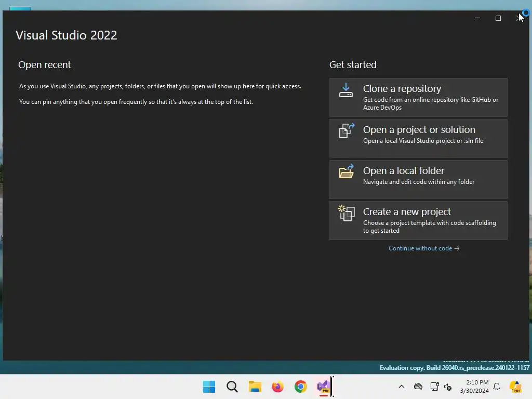
Task: Click the Open recent heading
Action: tap(45, 65)
